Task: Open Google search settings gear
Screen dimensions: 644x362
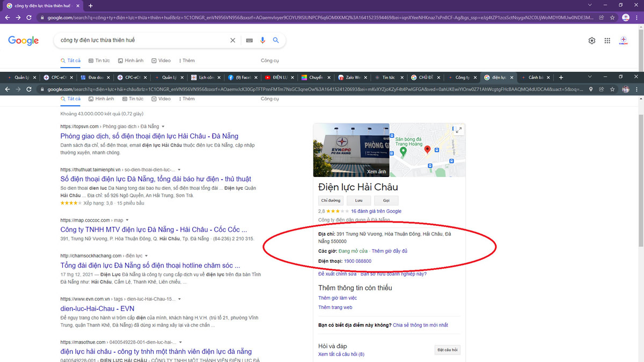Action: (591, 41)
